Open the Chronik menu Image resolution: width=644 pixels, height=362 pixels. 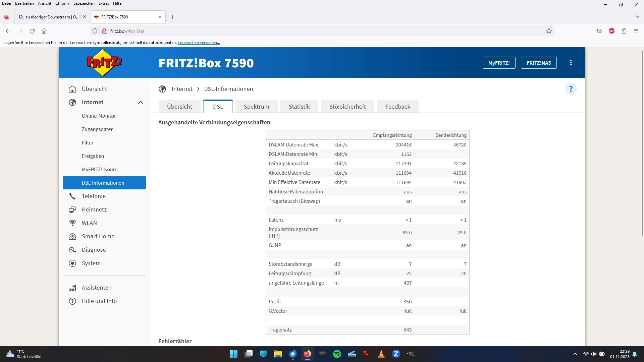coord(62,3)
